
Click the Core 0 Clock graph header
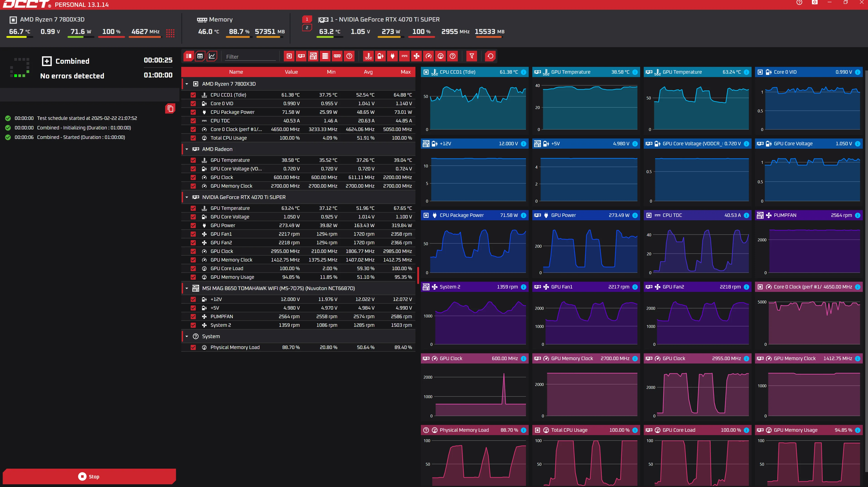click(x=808, y=287)
